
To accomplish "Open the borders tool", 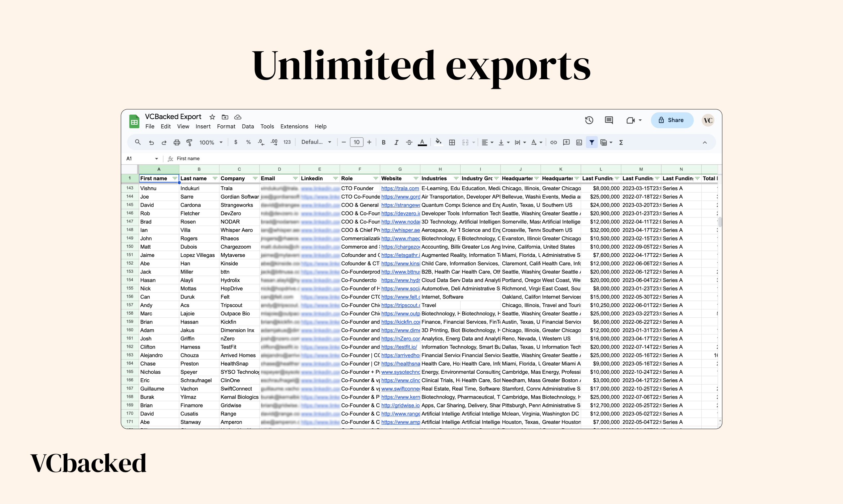I will [452, 143].
